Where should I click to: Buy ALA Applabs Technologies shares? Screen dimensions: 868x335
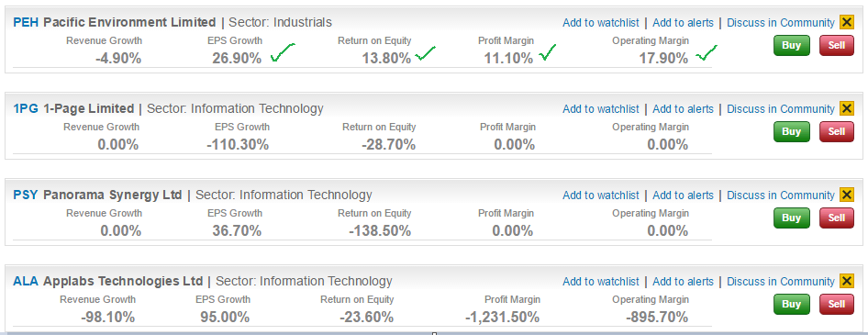point(792,305)
